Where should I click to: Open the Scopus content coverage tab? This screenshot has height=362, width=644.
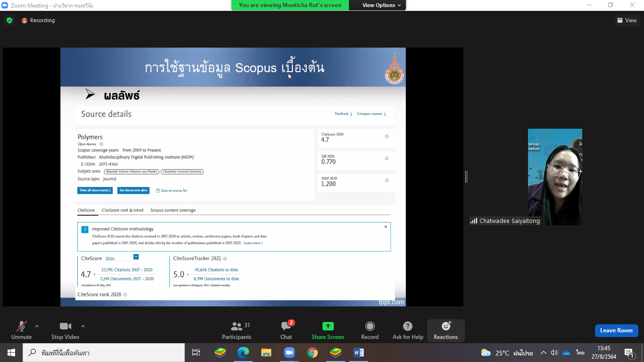pos(173,210)
